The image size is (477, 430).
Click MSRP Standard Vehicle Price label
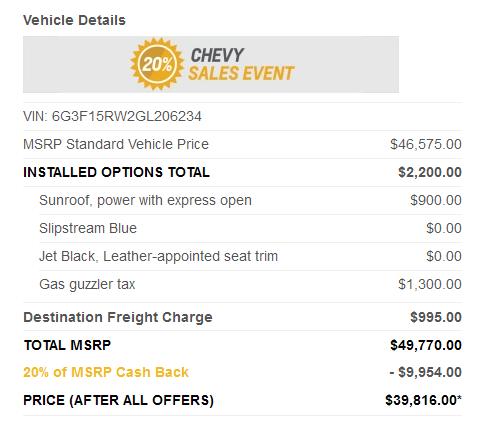[116, 144]
